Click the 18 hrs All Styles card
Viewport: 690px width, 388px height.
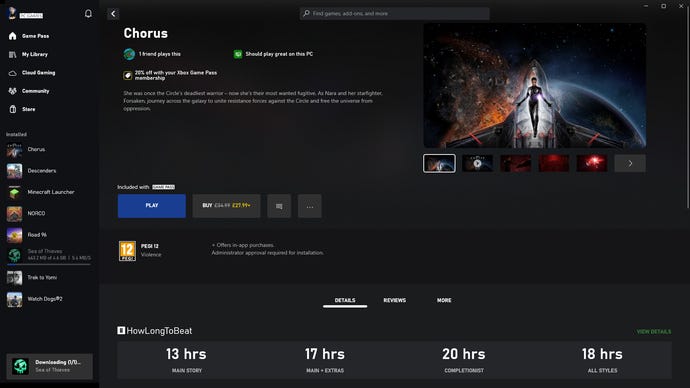pyautogui.click(x=602, y=360)
